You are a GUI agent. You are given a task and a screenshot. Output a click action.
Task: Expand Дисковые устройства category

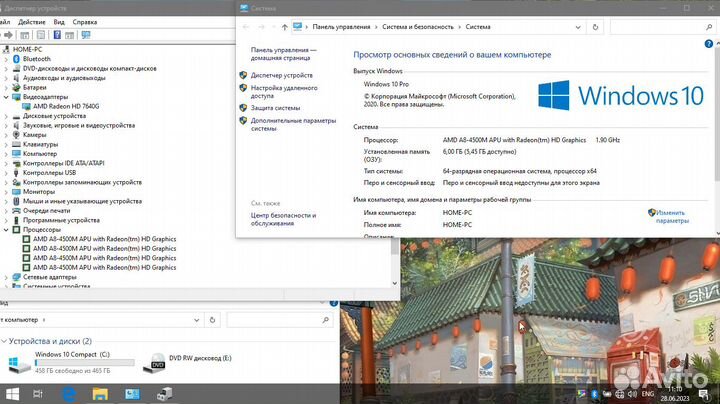6,116
